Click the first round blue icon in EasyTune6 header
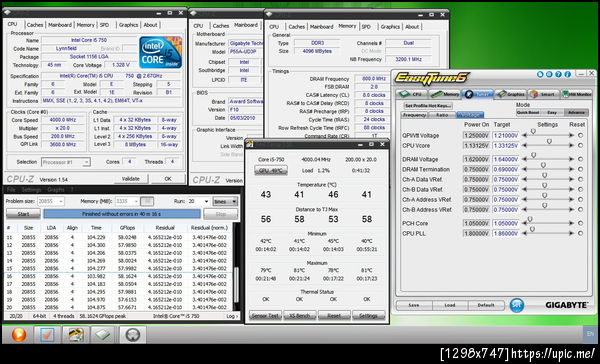Viewport: 600px width, 364px height. pyautogui.click(x=540, y=74)
